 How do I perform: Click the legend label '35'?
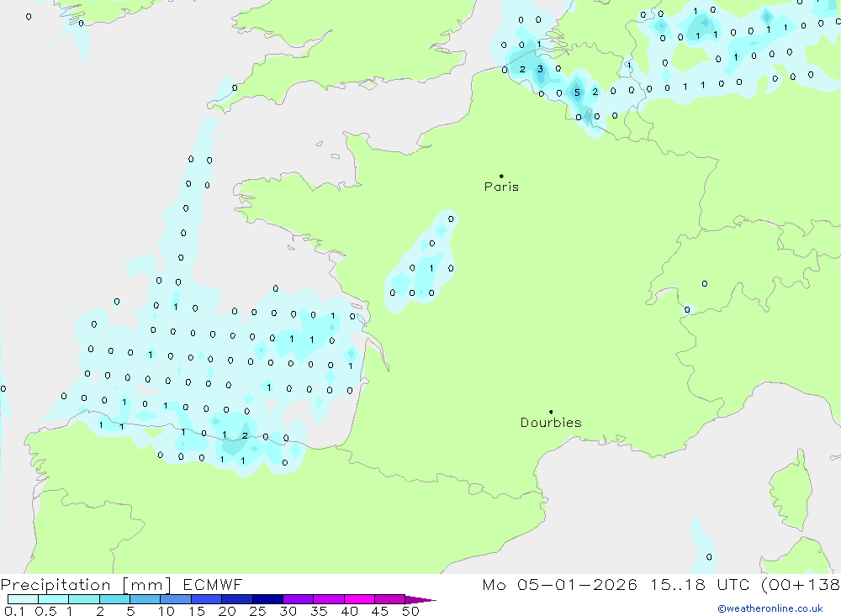click(319, 611)
